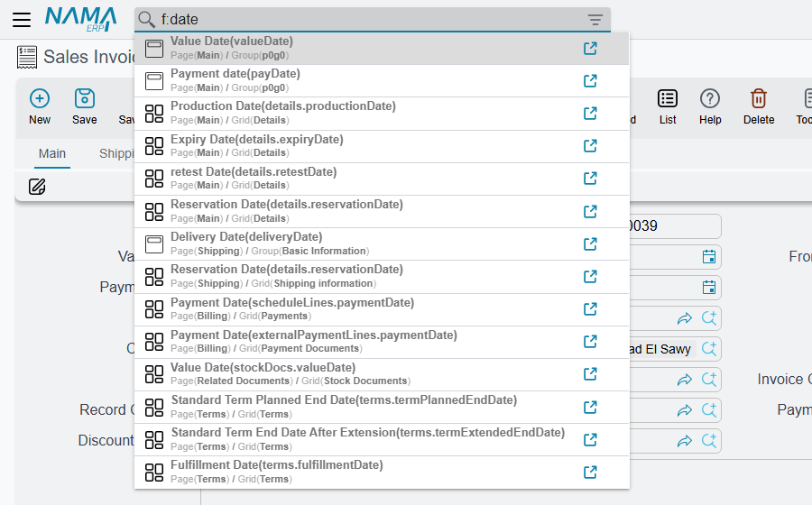Viewport: 812px width, 505px height.
Task: Open Fulfillment Date external link icon
Action: coord(590,472)
